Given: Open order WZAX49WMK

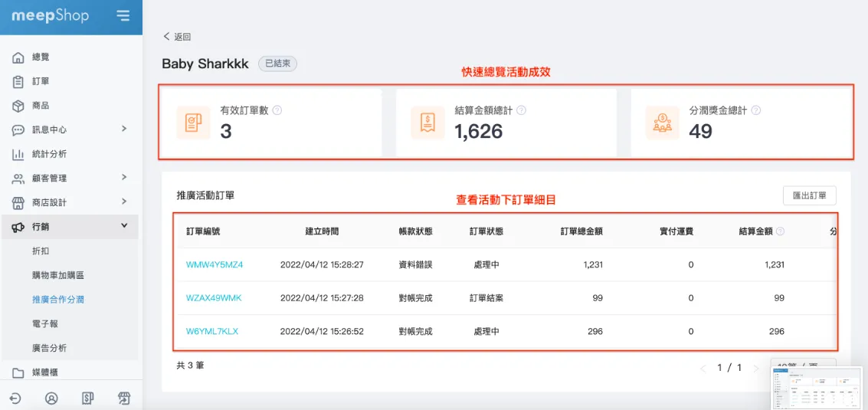Looking at the screenshot, I should (214, 298).
